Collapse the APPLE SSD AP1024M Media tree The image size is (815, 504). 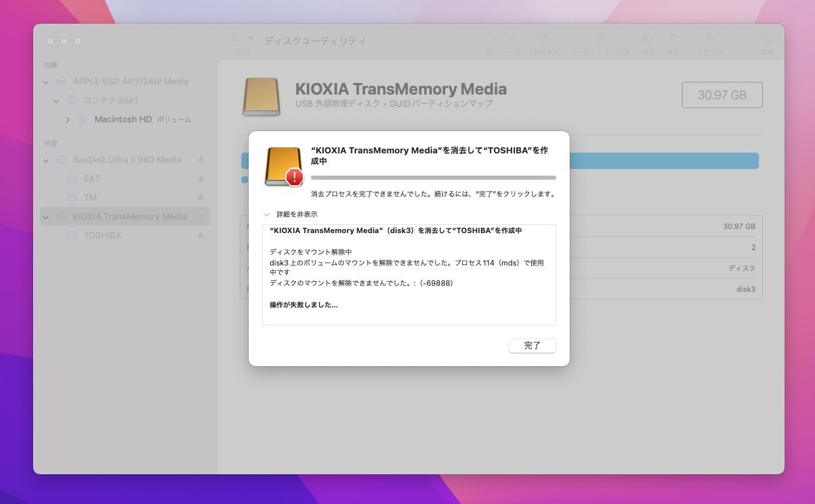click(x=46, y=82)
